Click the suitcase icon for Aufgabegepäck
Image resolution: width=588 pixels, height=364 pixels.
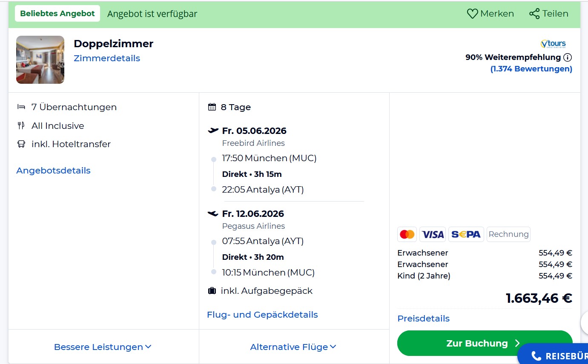(x=212, y=291)
